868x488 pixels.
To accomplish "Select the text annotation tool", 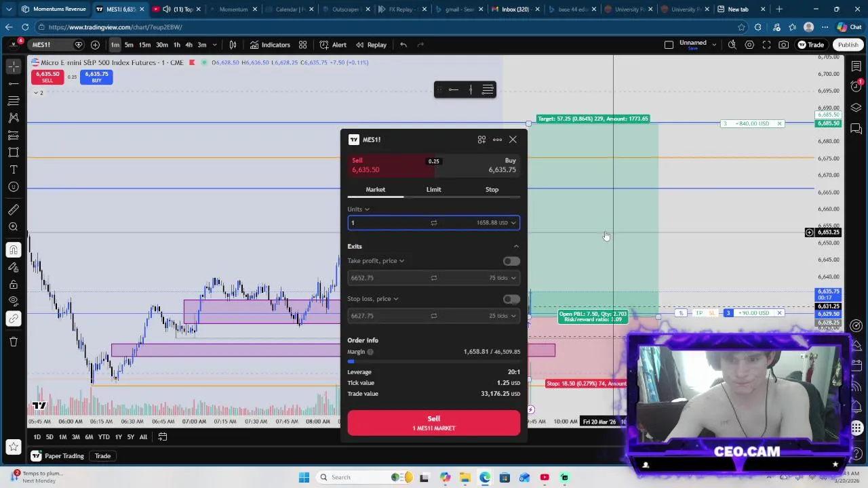I will 14,169.
